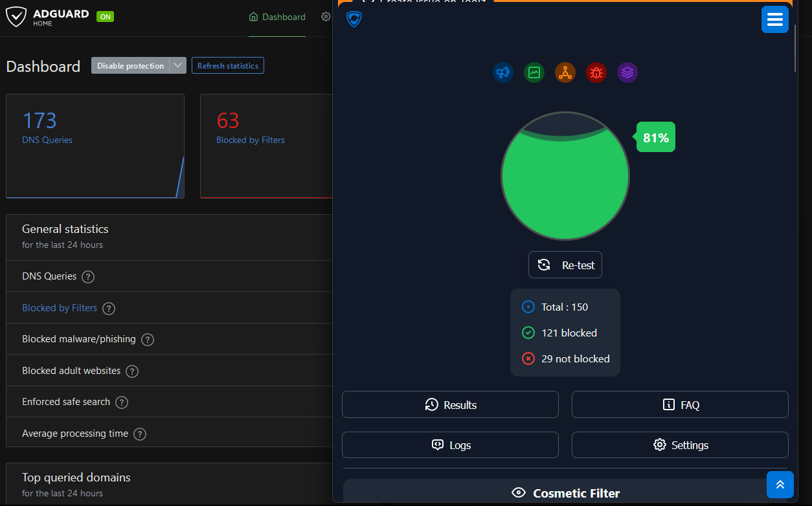812x506 pixels.
Task: Select the blue megaphone Ads category icon
Action: [x=503, y=72]
